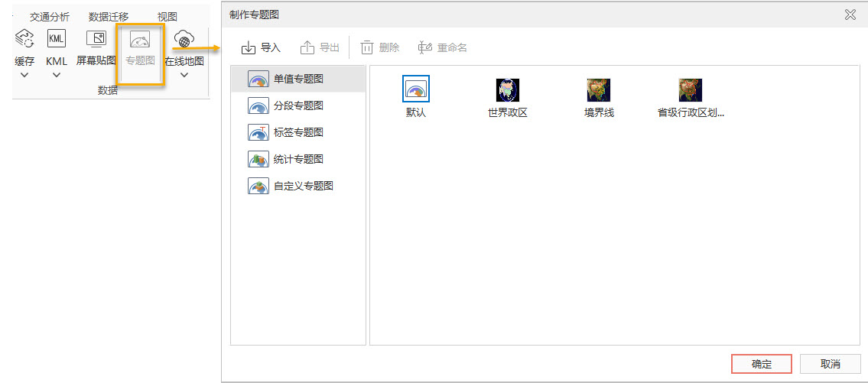Click the 在线地图 online map icon

(184, 40)
